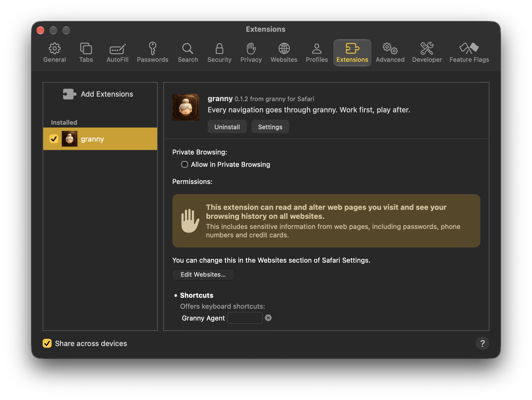Switch to the Tabs settings pane
The width and height of the screenshot is (532, 400).
86,53
